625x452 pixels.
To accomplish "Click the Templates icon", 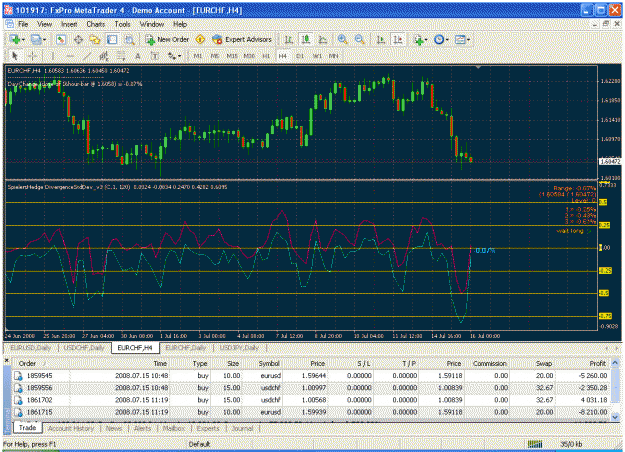I will [460, 39].
